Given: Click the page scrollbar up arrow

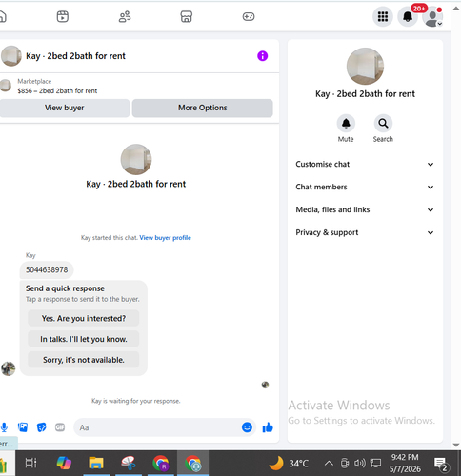Looking at the screenshot, I should [456, 9].
